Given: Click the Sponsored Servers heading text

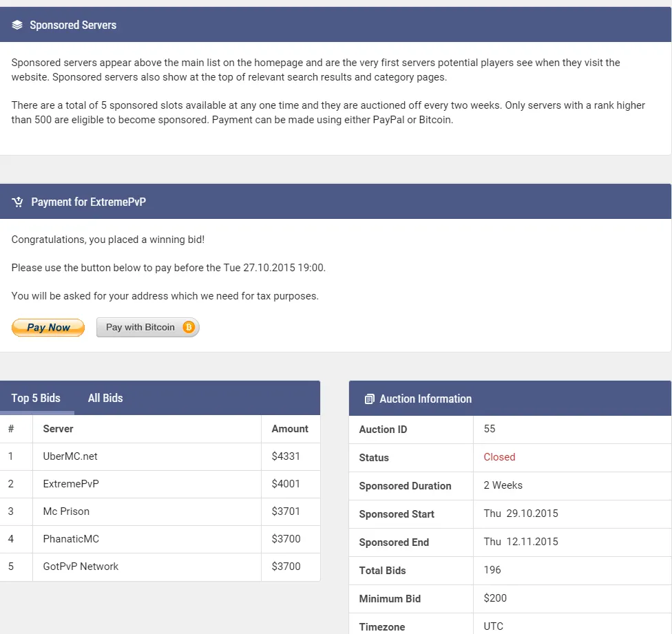Looking at the screenshot, I should [73, 25].
